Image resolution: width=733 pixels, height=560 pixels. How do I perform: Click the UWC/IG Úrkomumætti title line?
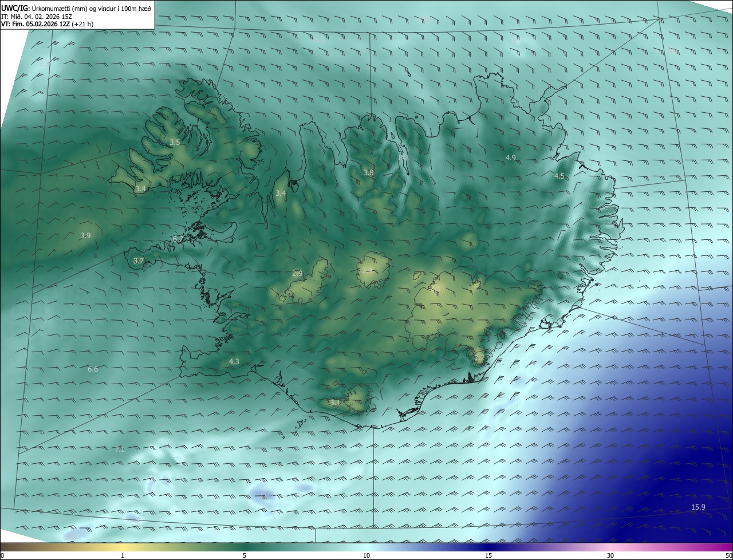tap(76, 7)
